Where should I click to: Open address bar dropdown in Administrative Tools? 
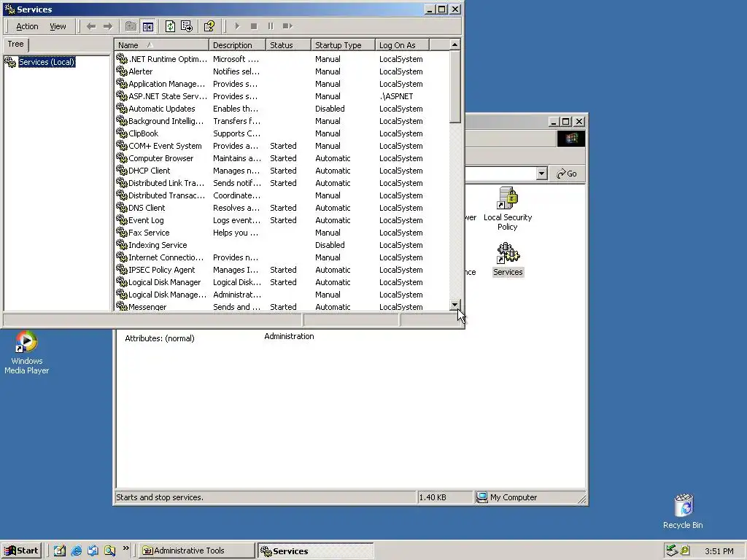tap(541, 174)
